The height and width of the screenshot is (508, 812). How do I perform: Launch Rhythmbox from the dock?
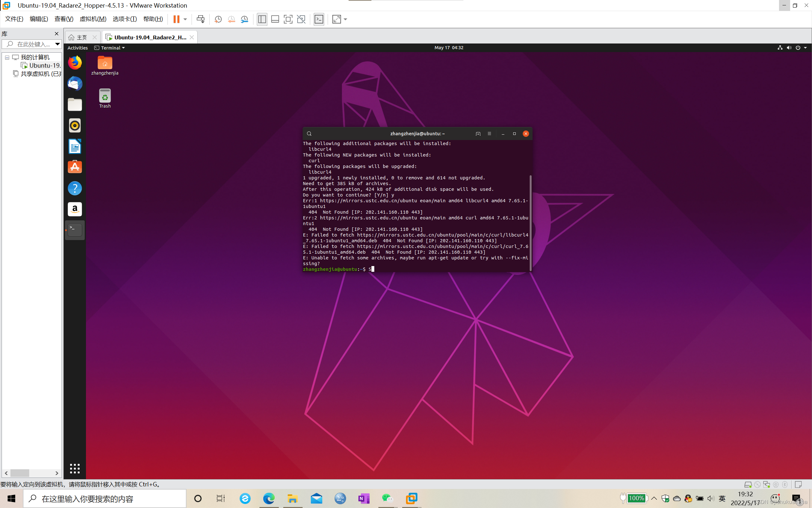(75, 125)
